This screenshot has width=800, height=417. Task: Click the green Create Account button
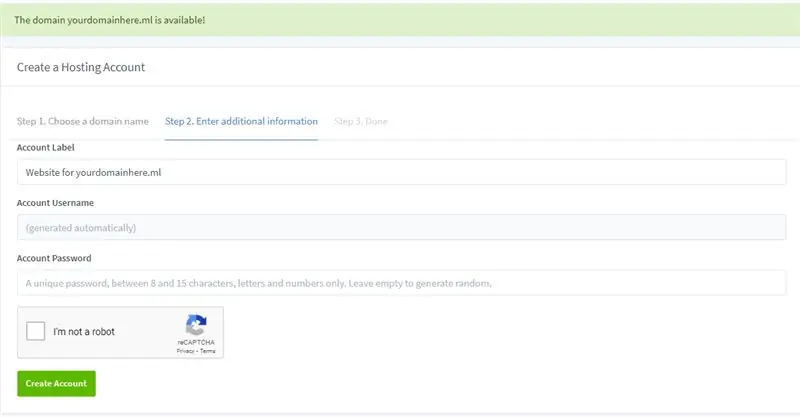[x=56, y=383]
